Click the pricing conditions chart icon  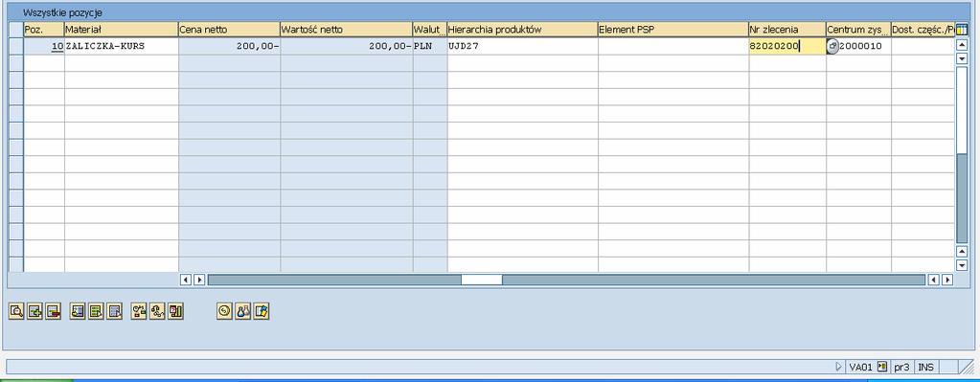[x=175, y=311]
